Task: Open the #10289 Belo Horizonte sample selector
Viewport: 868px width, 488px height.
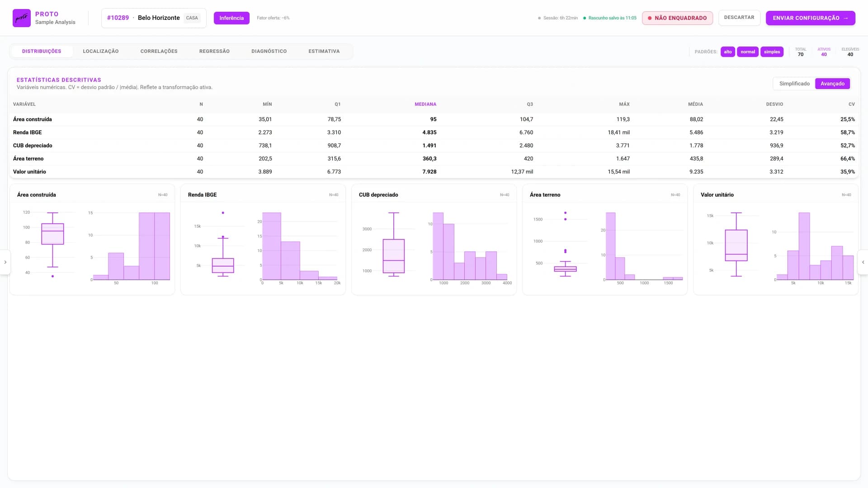Action: pyautogui.click(x=154, y=18)
